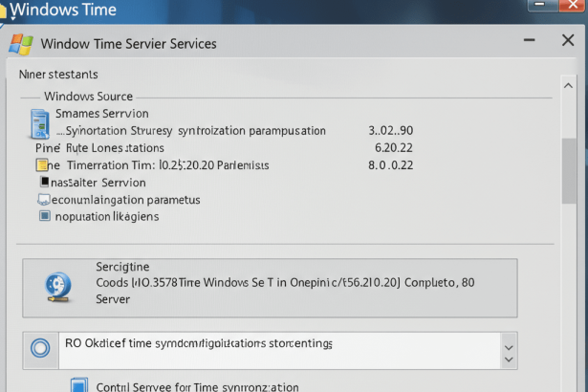Click the Sercigtine heading
This screenshot has width=588, height=392.
pyautogui.click(x=122, y=267)
